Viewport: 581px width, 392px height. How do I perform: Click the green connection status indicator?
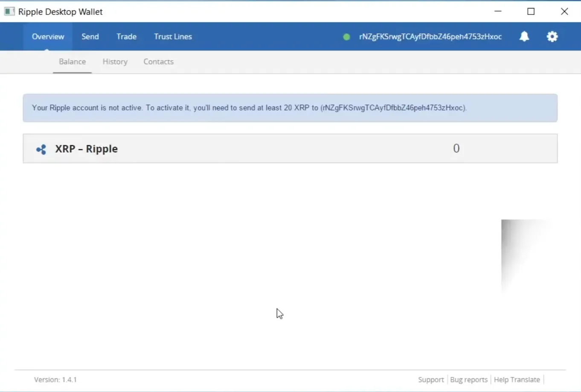coord(346,37)
